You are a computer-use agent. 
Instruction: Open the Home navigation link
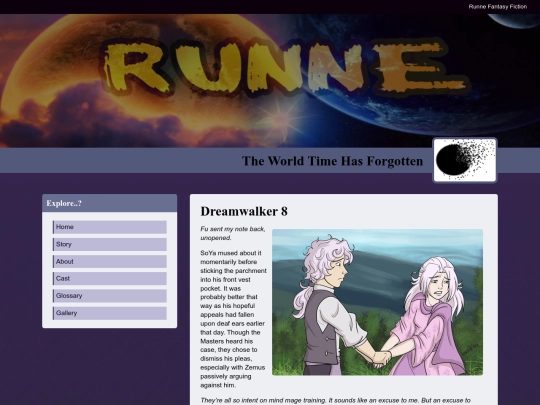coord(110,227)
